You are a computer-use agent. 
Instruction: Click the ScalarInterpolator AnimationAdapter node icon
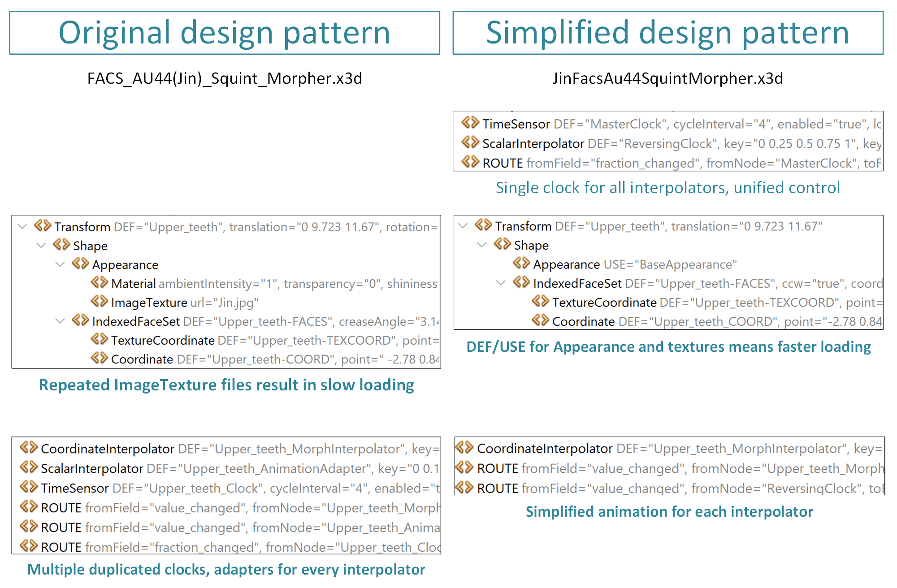coord(29,467)
